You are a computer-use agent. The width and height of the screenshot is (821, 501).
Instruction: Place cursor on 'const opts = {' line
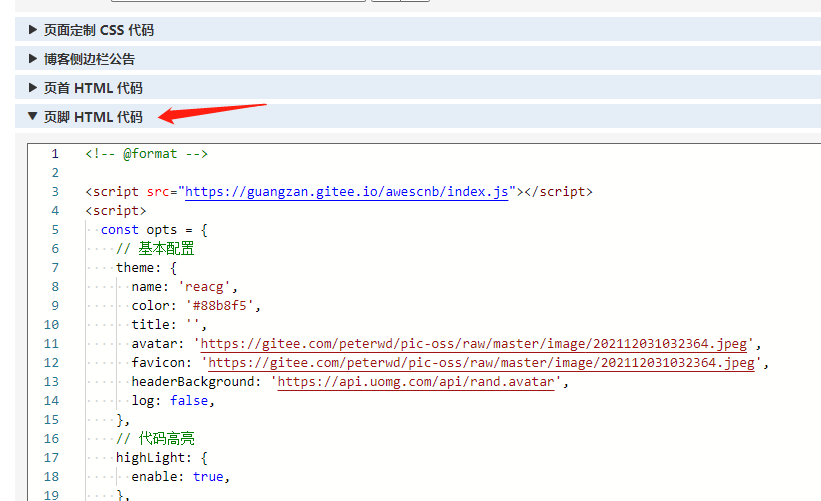[154, 230]
